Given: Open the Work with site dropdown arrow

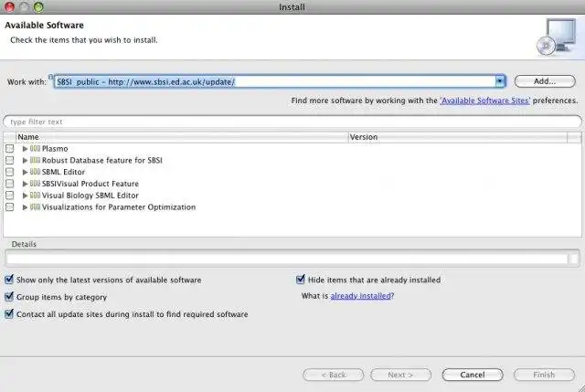Looking at the screenshot, I should pyautogui.click(x=500, y=81).
